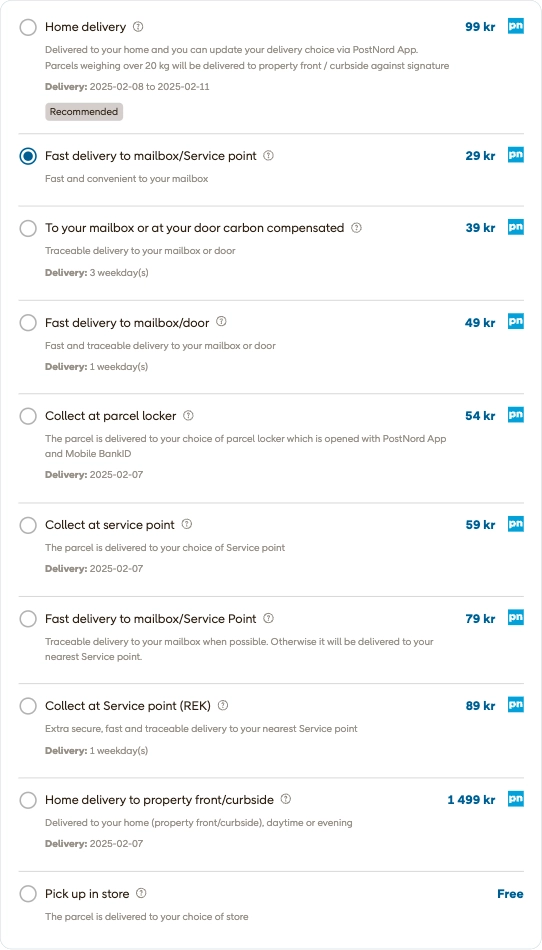Show info for Collect at service point

tap(187, 524)
